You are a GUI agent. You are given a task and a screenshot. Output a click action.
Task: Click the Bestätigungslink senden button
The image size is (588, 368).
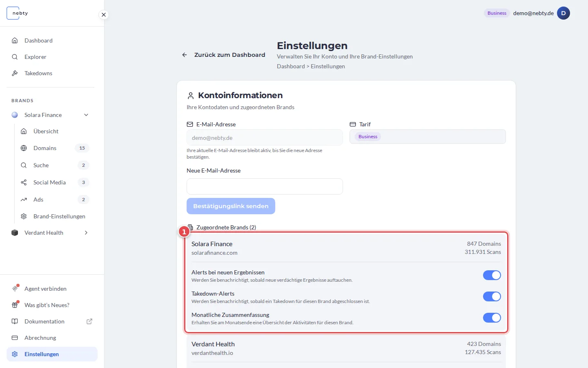pyautogui.click(x=231, y=206)
